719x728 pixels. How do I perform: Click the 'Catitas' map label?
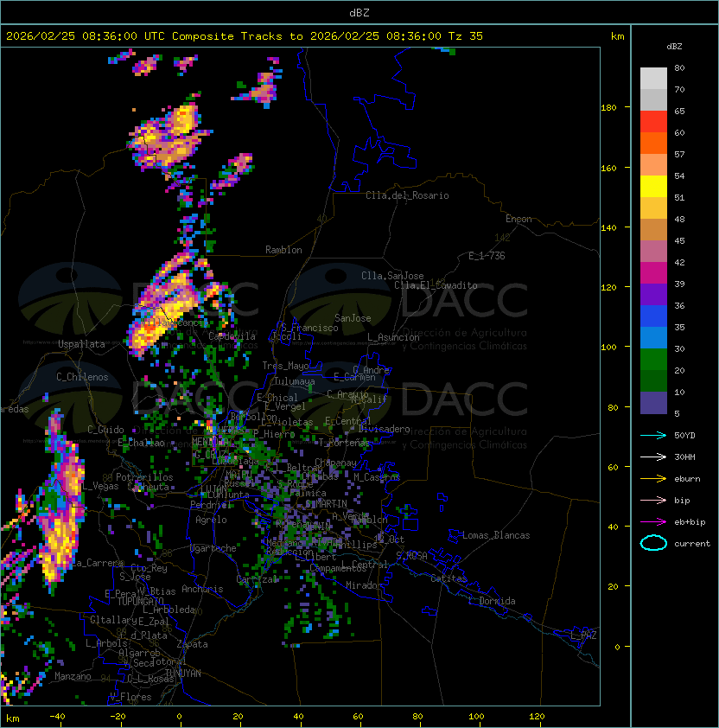pyautogui.click(x=449, y=578)
